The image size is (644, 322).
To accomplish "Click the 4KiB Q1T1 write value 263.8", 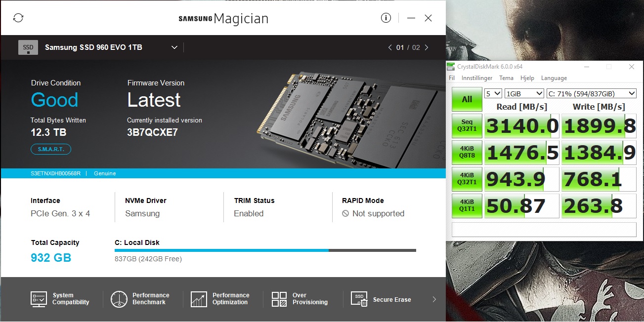I will point(599,206).
